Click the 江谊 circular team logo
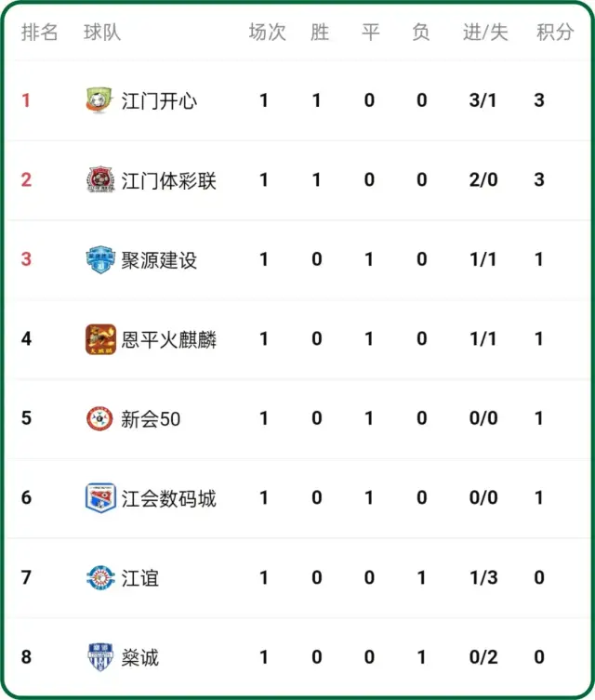Viewport: 595px width, 700px height. tap(100, 577)
